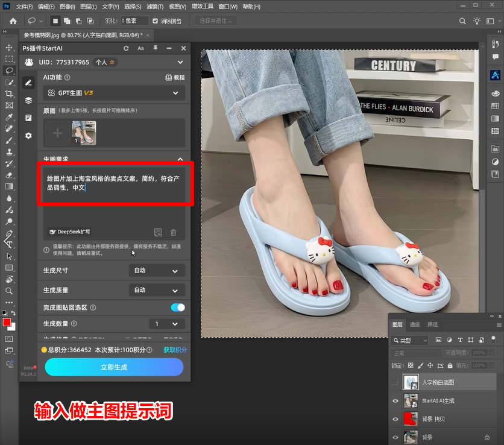Click the lock transparent pixels icon
This screenshot has height=445, width=504.
[411, 365]
